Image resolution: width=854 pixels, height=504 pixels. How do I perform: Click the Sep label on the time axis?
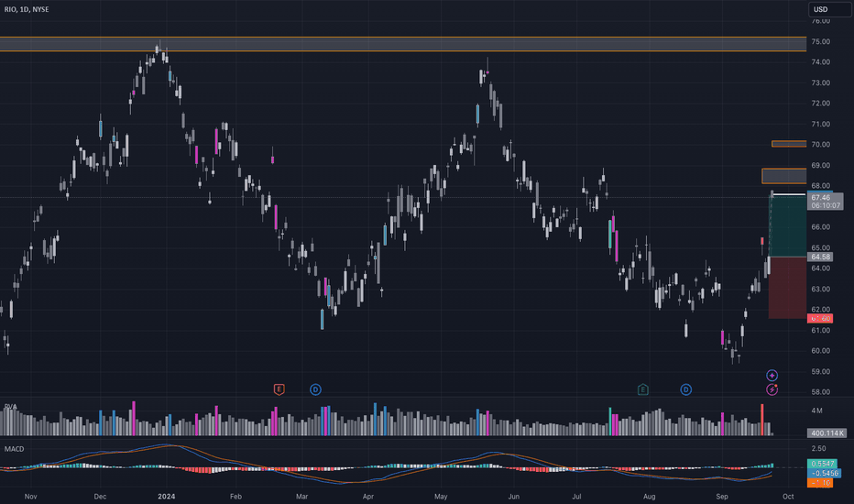pos(722,497)
